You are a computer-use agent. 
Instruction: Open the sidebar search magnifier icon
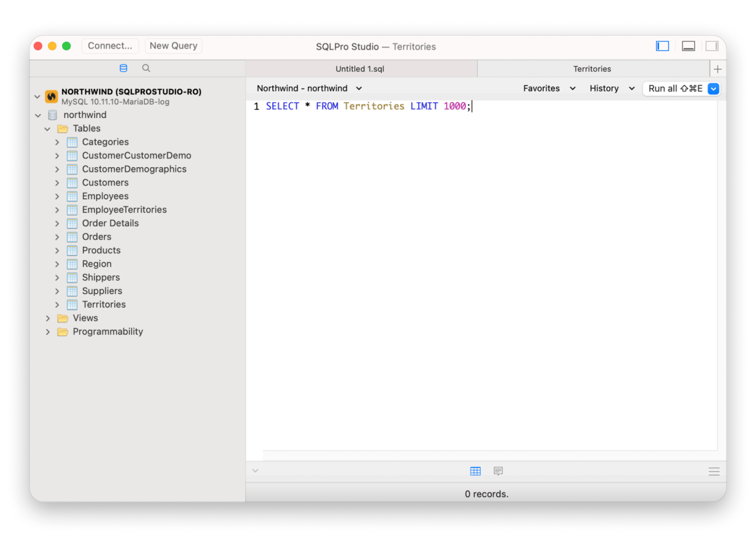pyautogui.click(x=146, y=68)
